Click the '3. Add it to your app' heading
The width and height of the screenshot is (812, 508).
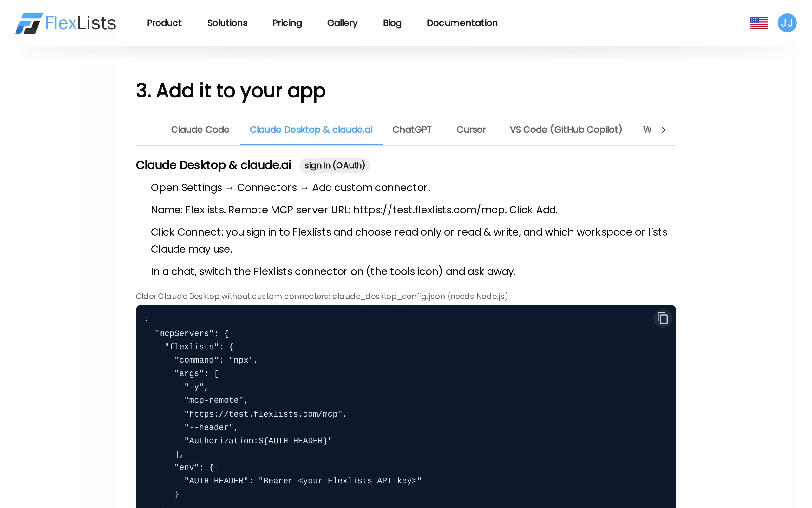click(231, 90)
